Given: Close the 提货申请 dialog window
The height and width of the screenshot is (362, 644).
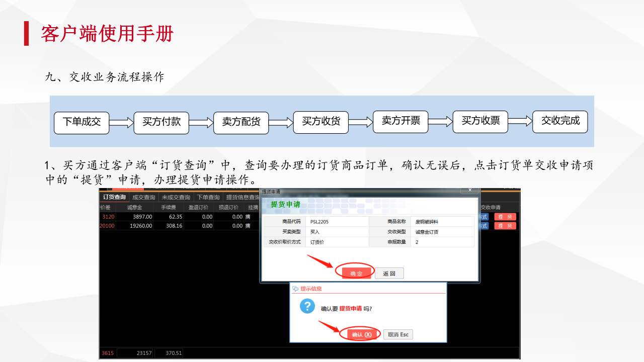Looking at the screenshot, I should pos(470,190).
